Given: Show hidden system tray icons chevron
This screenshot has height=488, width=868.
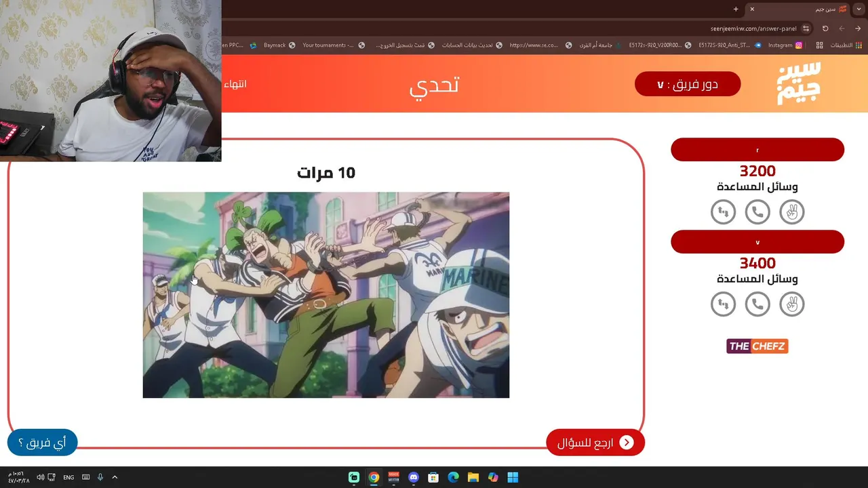Looking at the screenshot, I should click(x=115, y=477).
